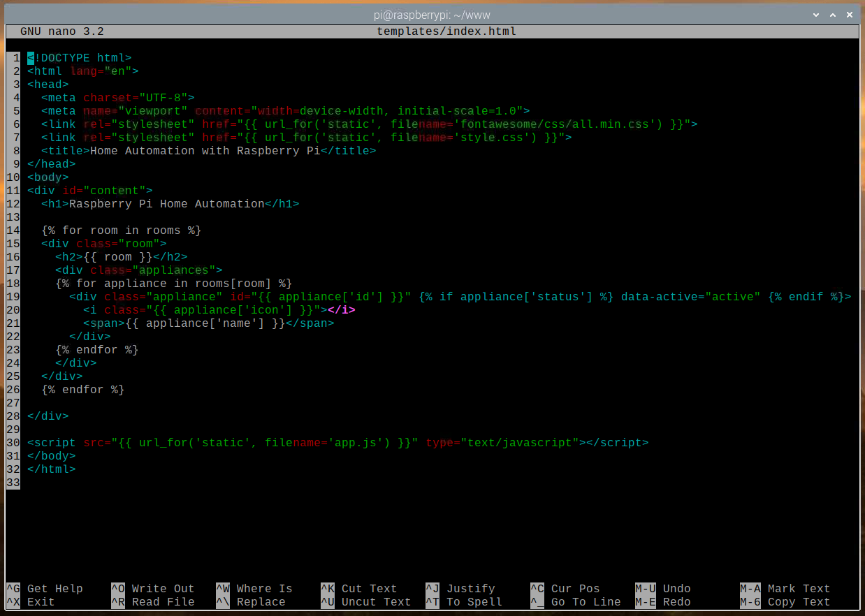The height and width of the screenshot is (616, 865).
Task: Close the terminal window
Action: point(850,15)
